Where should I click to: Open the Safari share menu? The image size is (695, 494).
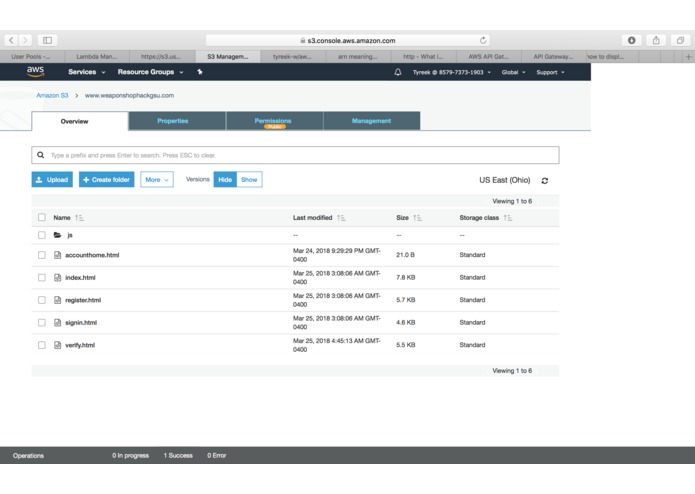pos(656,40)
